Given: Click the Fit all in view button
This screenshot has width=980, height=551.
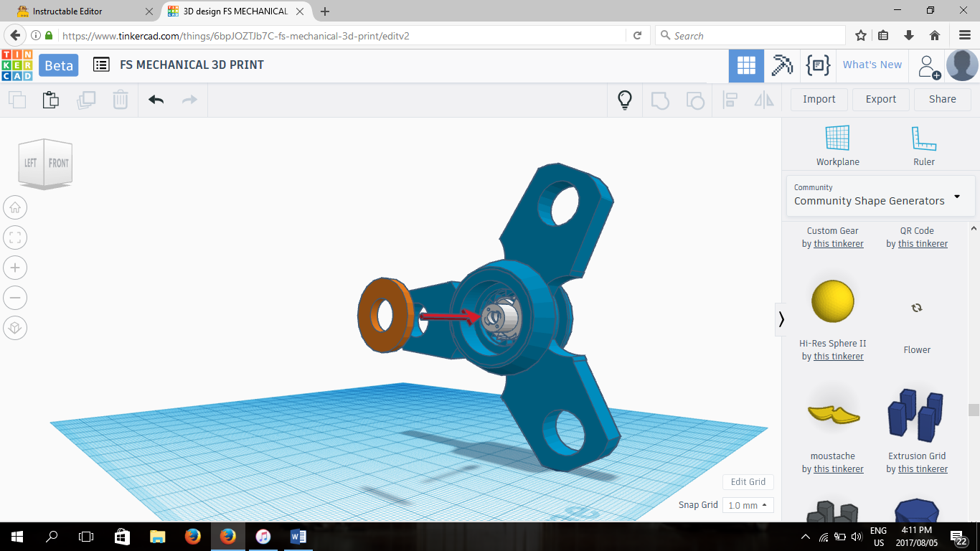Looking at the screenshot, I should (x=16, y=237).
